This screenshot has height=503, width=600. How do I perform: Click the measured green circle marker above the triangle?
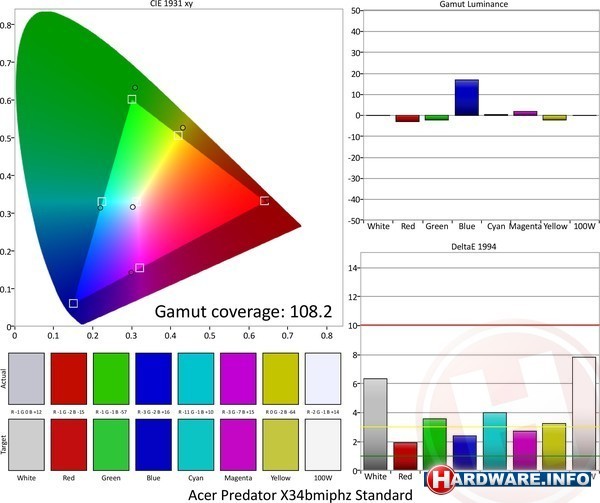135,88
